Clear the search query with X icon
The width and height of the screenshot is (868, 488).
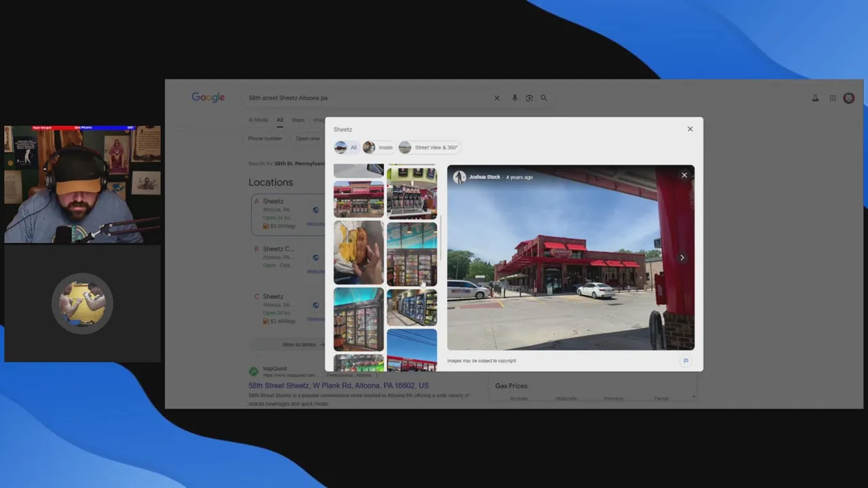click(496, 98)
